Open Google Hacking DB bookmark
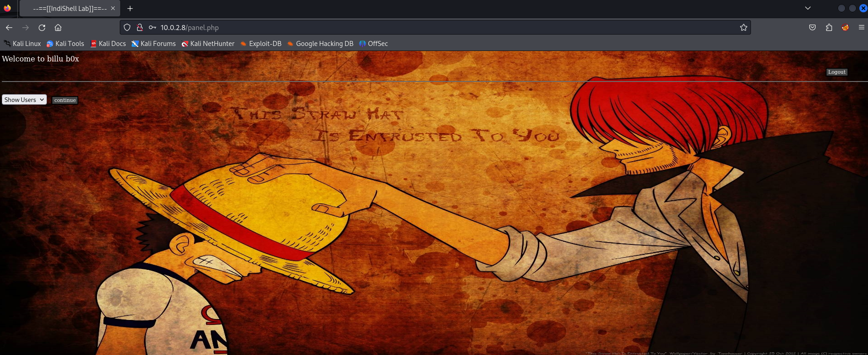This screenshot has width=868, height=355. tap(320, 44)
